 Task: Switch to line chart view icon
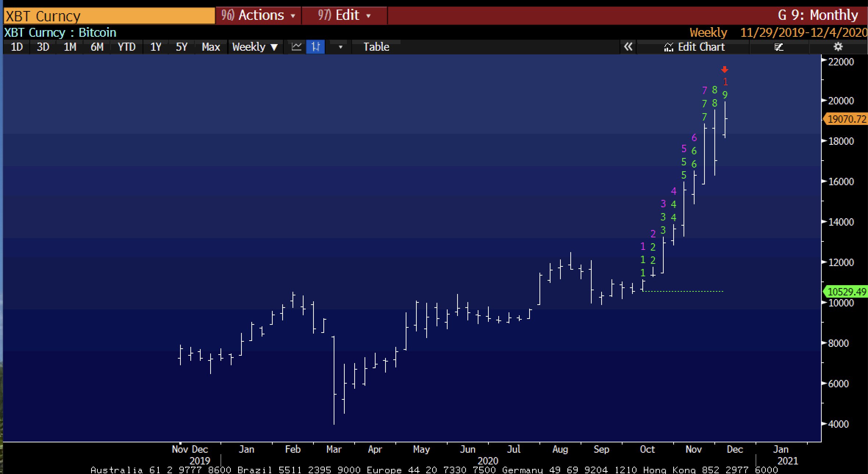pyautogui.click(x=296, y=47)
